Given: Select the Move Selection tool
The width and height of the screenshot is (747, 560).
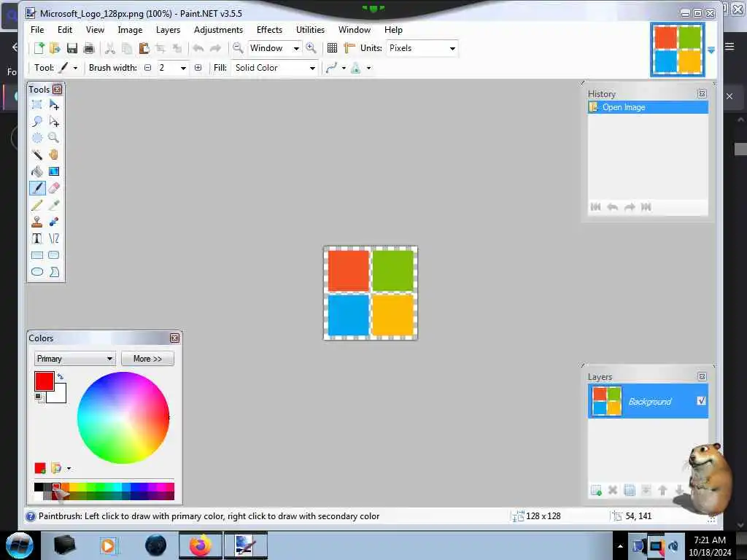Looking at the screenshot, I should (x=54, y=121).
